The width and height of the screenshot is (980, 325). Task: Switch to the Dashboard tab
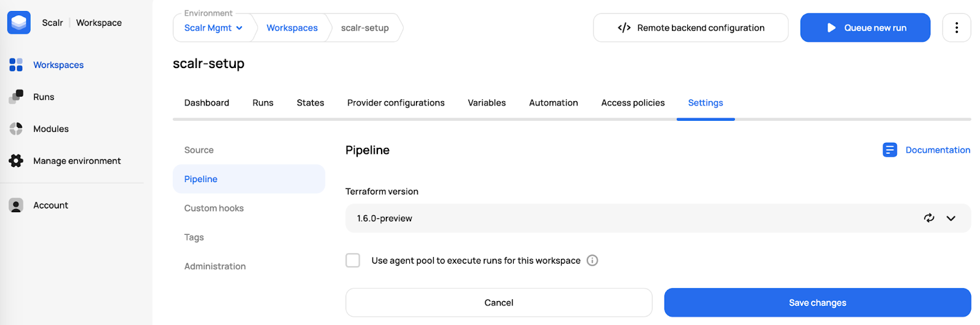pos(206,103)
